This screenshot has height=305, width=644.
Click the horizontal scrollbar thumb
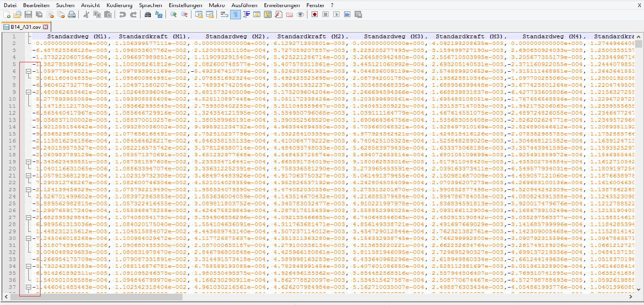pyautogui.click(x=94, y=297)
